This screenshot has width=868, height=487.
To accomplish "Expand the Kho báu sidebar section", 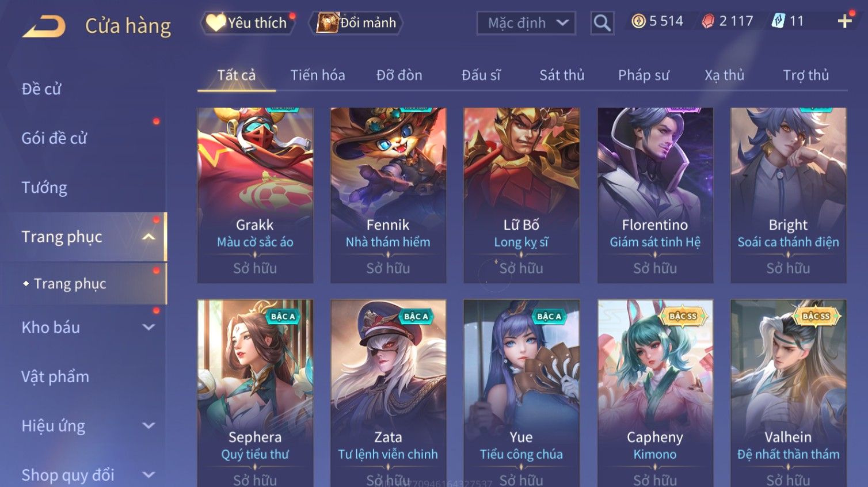I will pyautogui.click(x=149, y=328).
